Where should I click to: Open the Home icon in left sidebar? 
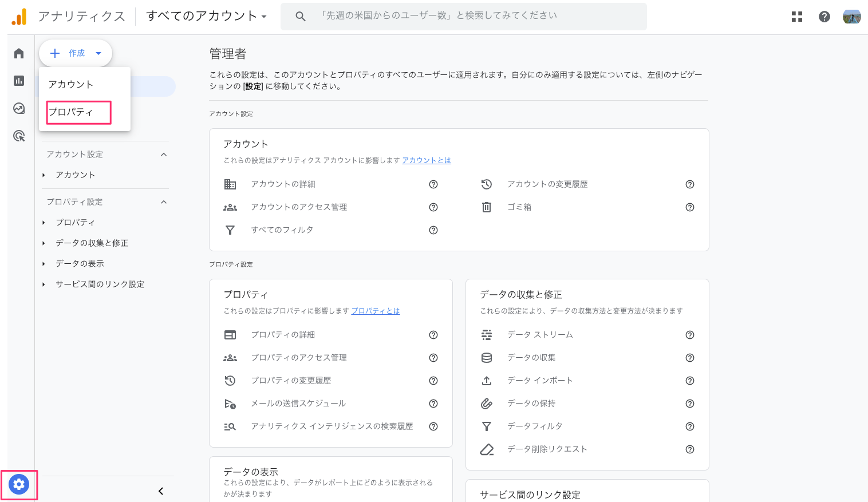(x=19, y=53)
